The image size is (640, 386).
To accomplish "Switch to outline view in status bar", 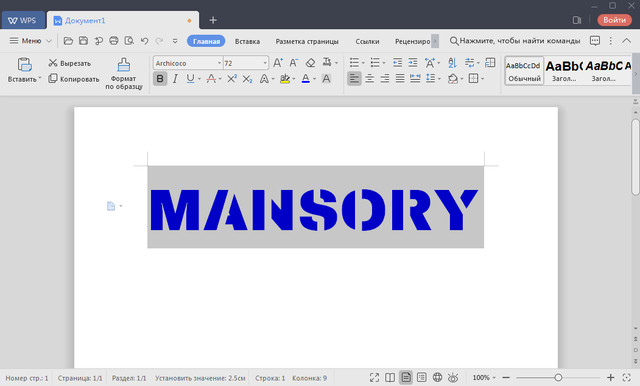I will click(x=422, y=378).
